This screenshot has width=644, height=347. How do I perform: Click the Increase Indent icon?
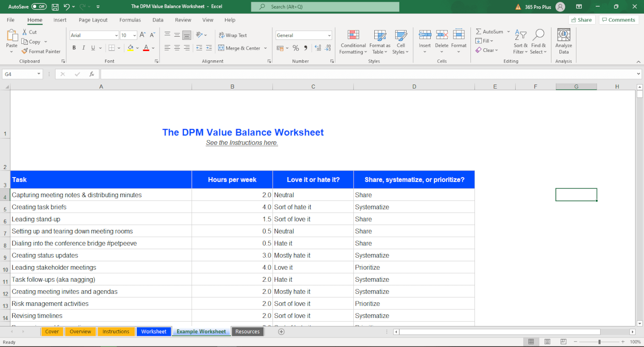pos(209,48)
